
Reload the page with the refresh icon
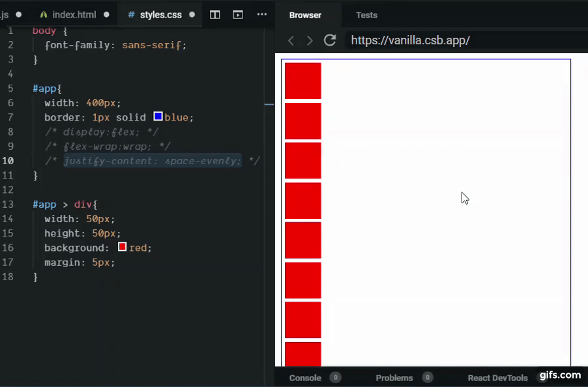[x=329, y=40]
